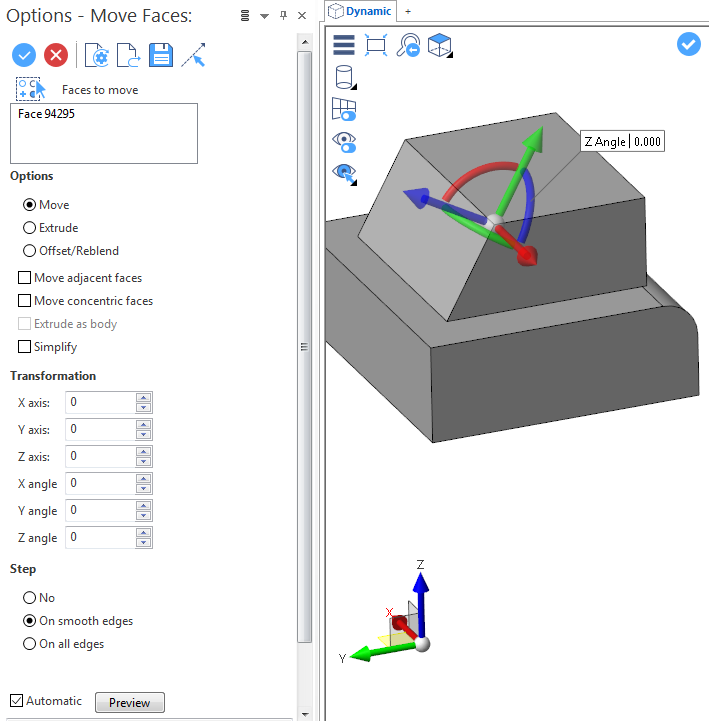Click the Y angle input field

(x=100, y=511)
